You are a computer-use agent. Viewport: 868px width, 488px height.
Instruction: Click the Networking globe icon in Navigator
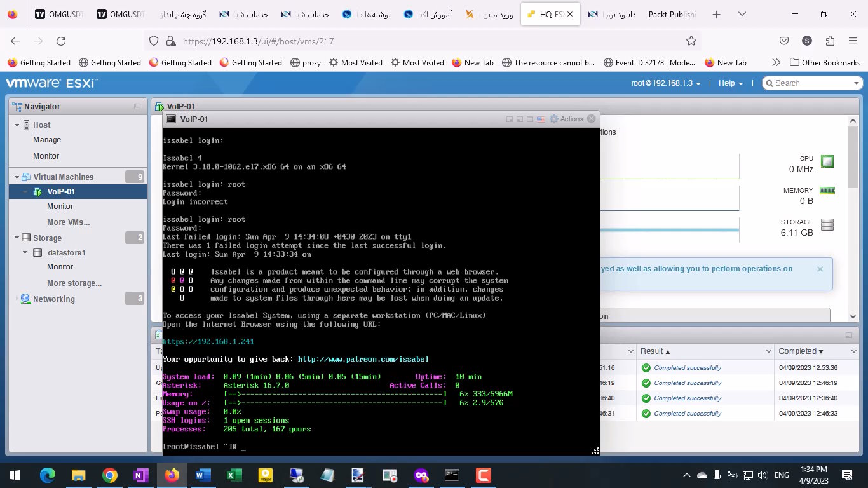click(26, 299)
